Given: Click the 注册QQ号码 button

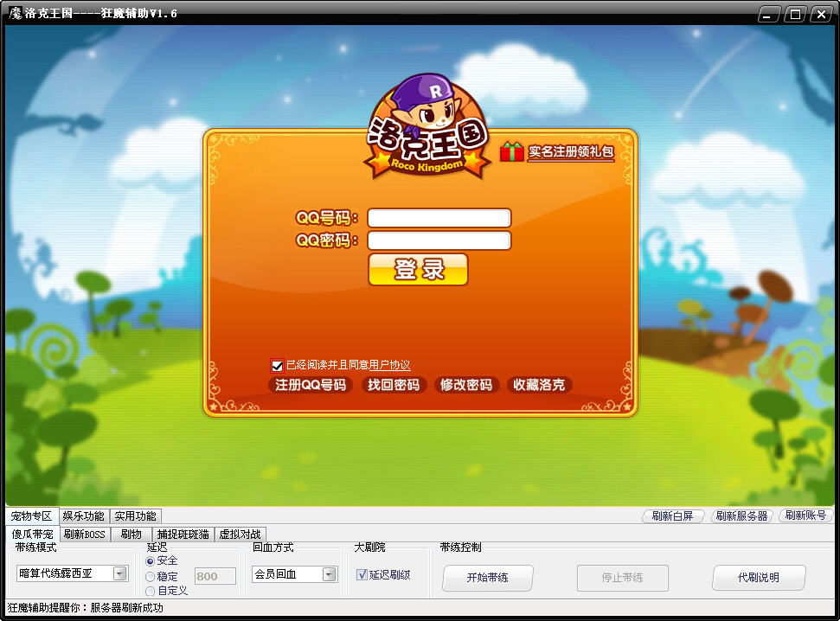Looking at the screenshot, I should [311, 385].
